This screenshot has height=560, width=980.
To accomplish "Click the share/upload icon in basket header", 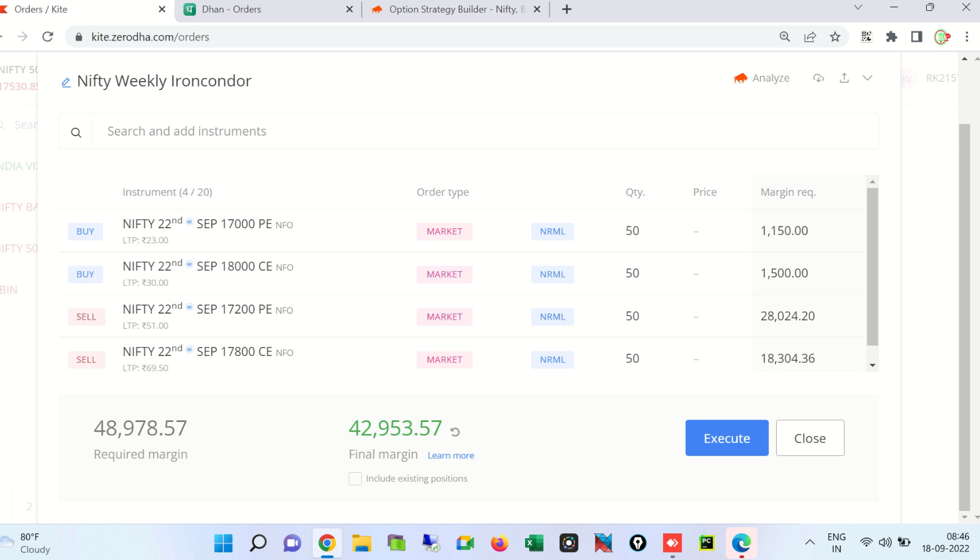I will [844, 78].
